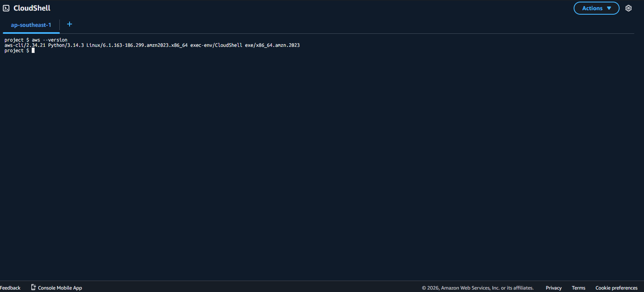The height and width of the screenshot is (292, 644).
Task: Click the CloudShell title text
Action: click(32, 8)
